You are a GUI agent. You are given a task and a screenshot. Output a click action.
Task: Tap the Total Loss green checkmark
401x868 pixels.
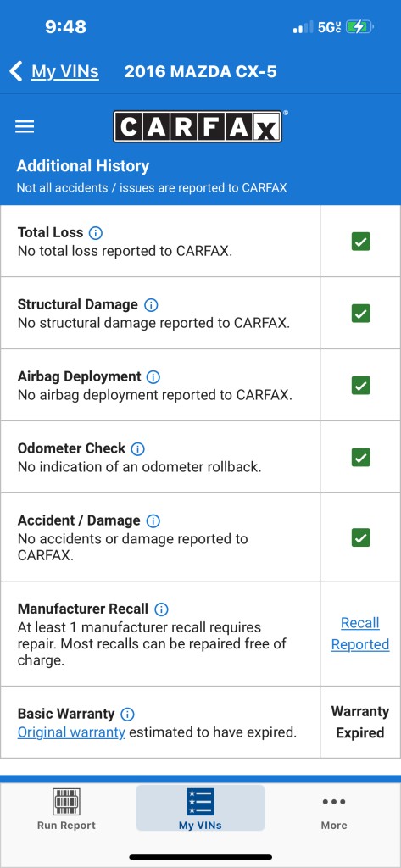coord(360,242)
